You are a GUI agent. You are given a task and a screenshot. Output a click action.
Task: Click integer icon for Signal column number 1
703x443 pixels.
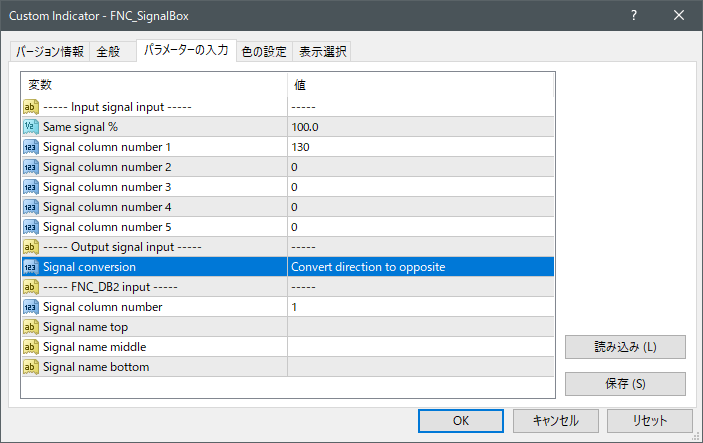click(30, 147)
